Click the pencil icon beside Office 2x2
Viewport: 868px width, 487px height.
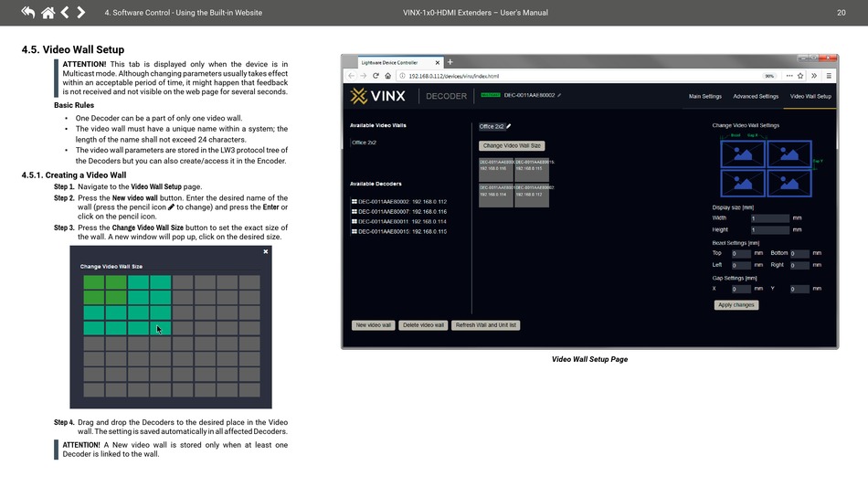pyautogui.click(x=509, y=127)
